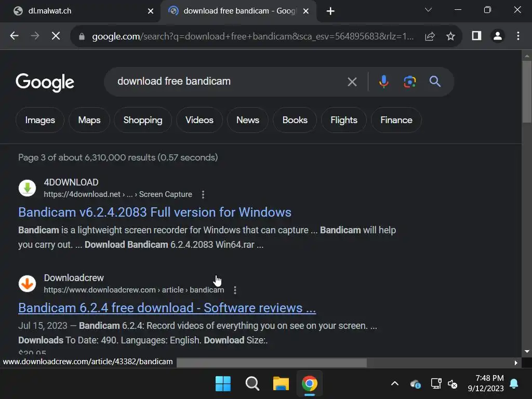
Task: Open network display tray icon
Action: pos(436,384)
